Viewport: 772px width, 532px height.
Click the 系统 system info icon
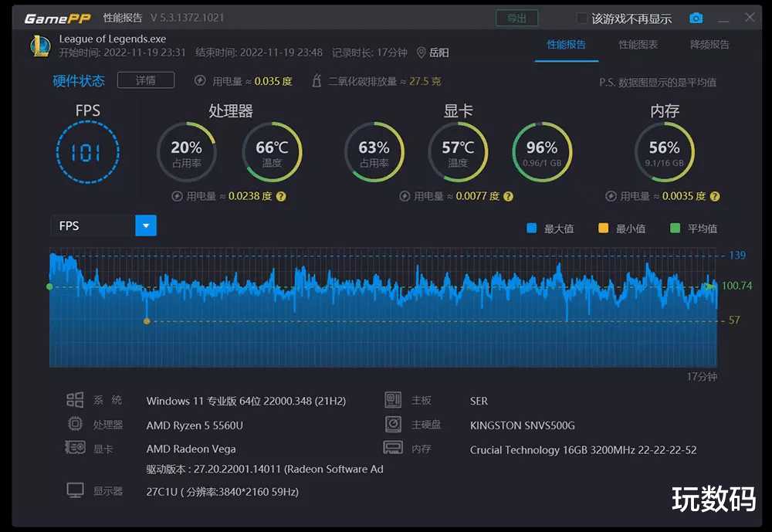coord(75,399)
